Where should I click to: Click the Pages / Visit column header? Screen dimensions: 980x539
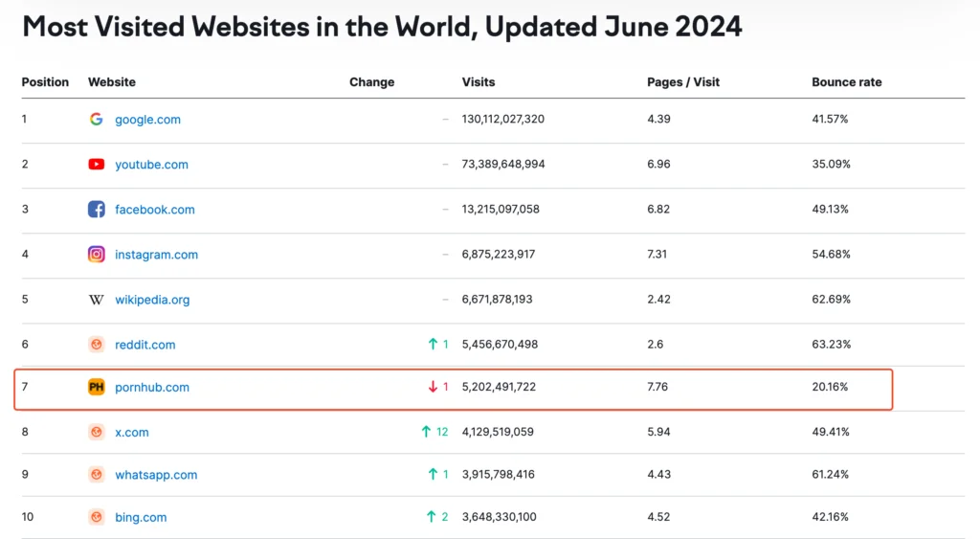coord(682,82)
